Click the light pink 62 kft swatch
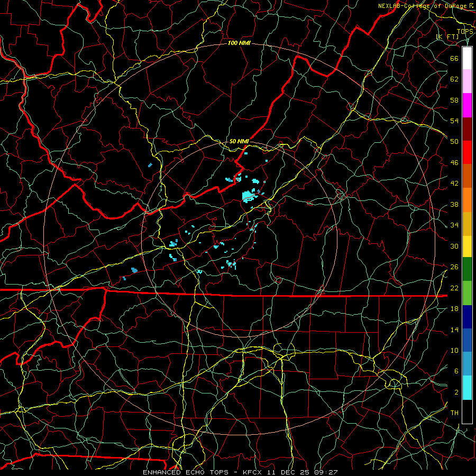 point(467,81)
